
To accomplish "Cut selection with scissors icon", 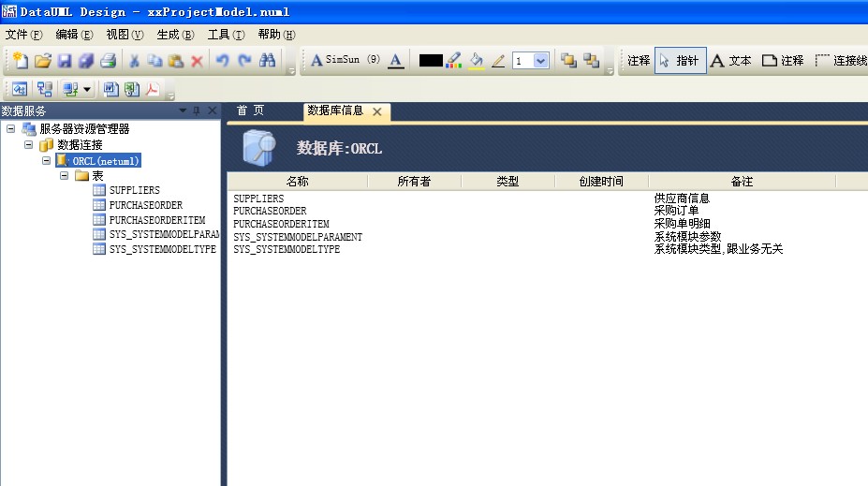I will [134, 60].
